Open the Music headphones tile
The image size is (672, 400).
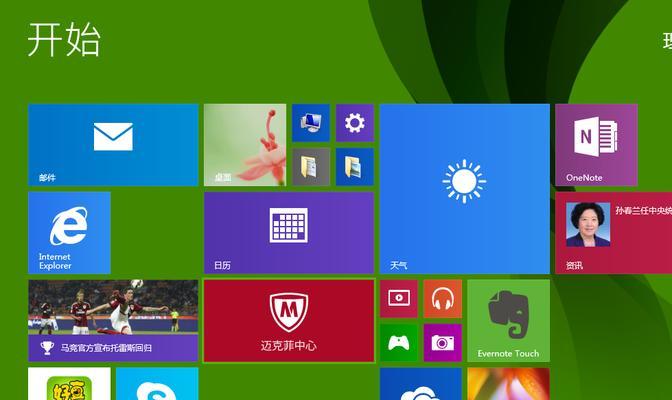pos(443,298)
